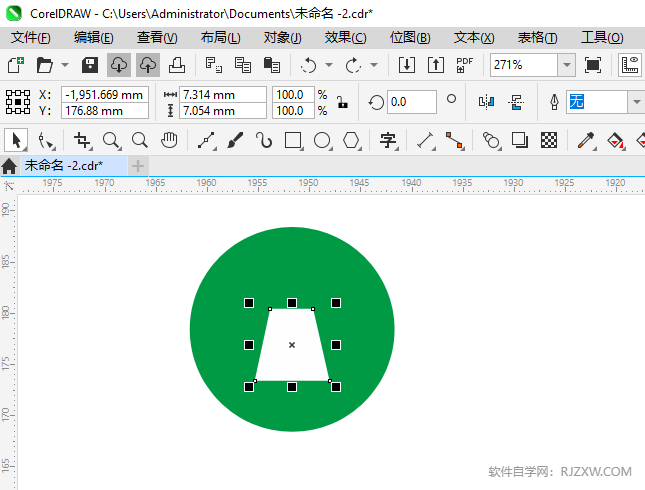
Task: Select the Text tool 字
Action: (x=388, y=141)
